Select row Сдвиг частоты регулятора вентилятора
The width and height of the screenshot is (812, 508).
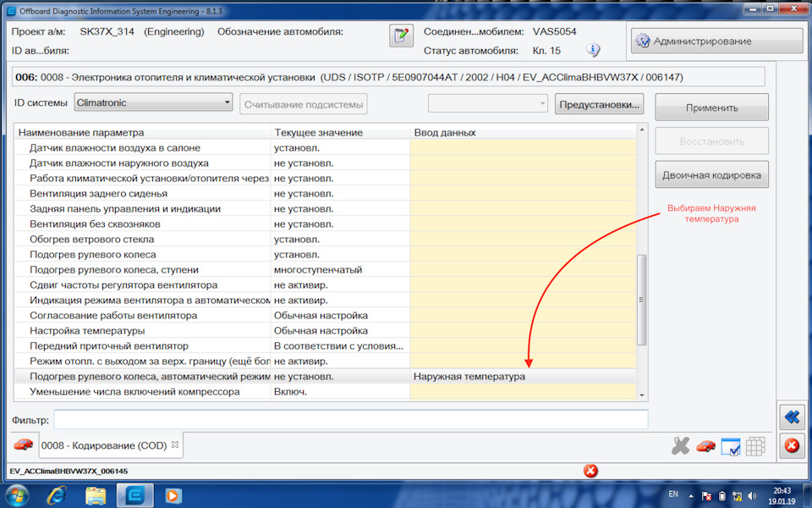[x=325, y=285]
